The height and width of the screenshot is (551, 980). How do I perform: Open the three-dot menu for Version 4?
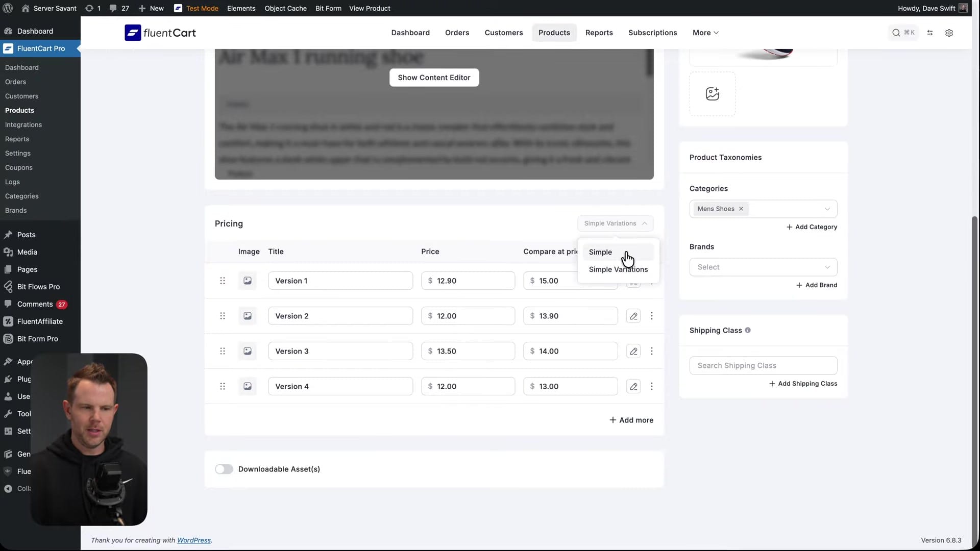652,386
